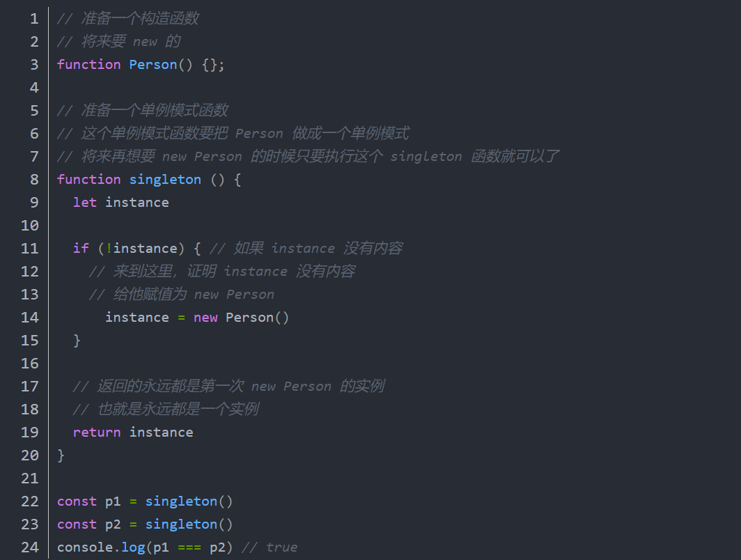741x560 pixels.
Task: Click line number 8 in the gutter
Action: tap(34, 180)
